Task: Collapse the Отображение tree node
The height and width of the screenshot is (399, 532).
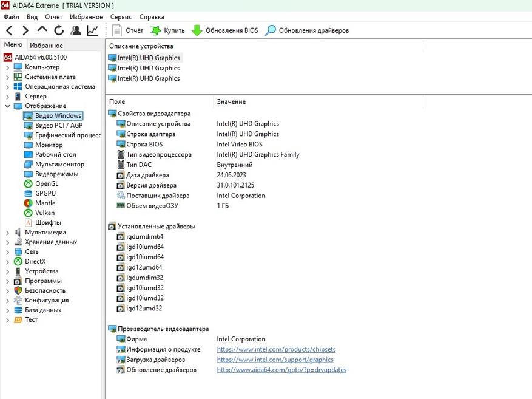Action: (7, 106)
